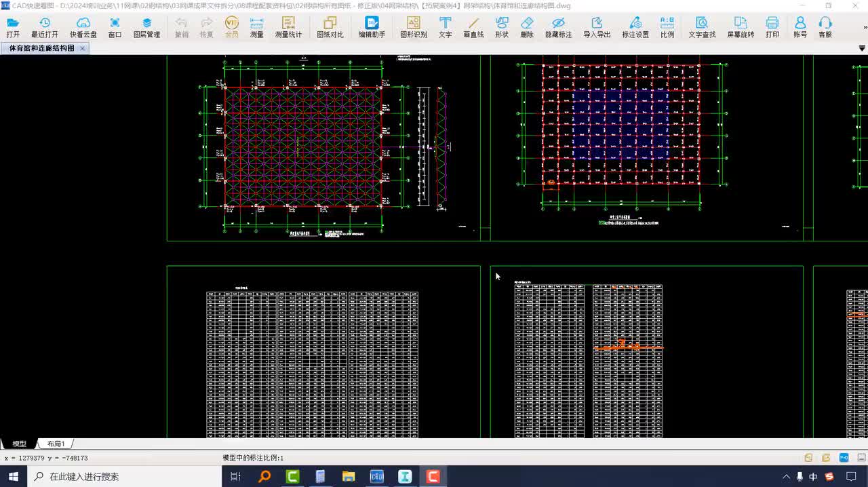Close the 体育馆和连廊结构图 drawing tab
868x487 pixels.
point(82,49)
